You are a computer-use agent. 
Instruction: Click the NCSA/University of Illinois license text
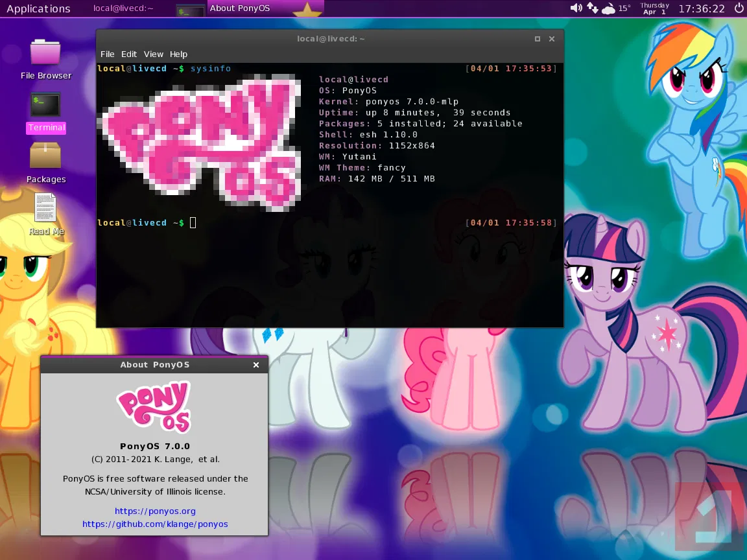tap(156, 491)
